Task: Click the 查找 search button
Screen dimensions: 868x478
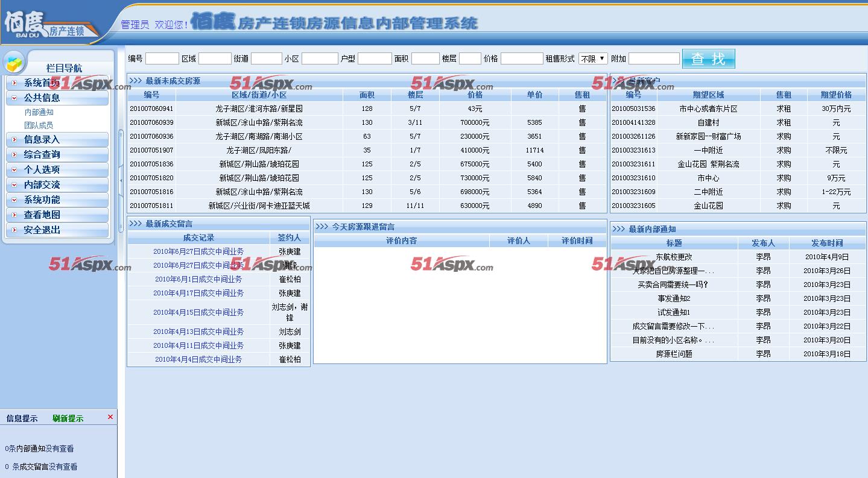Action: [708, 58]
